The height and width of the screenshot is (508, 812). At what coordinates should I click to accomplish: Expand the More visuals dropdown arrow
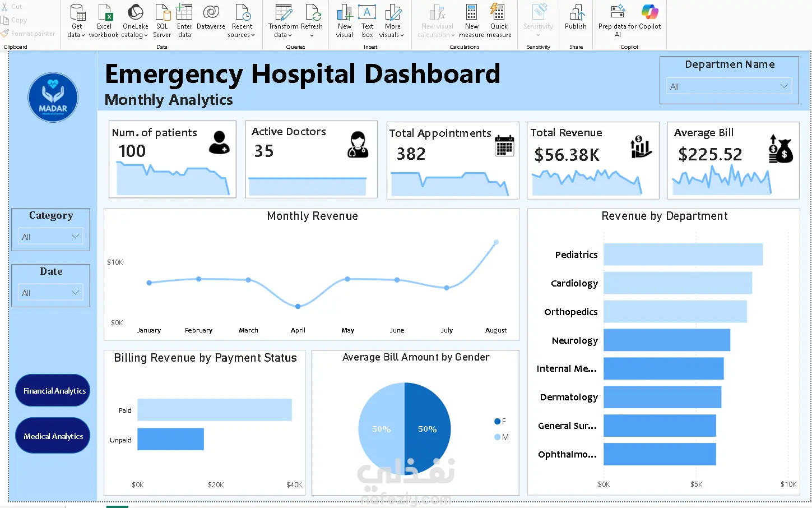tap(402, 35)
